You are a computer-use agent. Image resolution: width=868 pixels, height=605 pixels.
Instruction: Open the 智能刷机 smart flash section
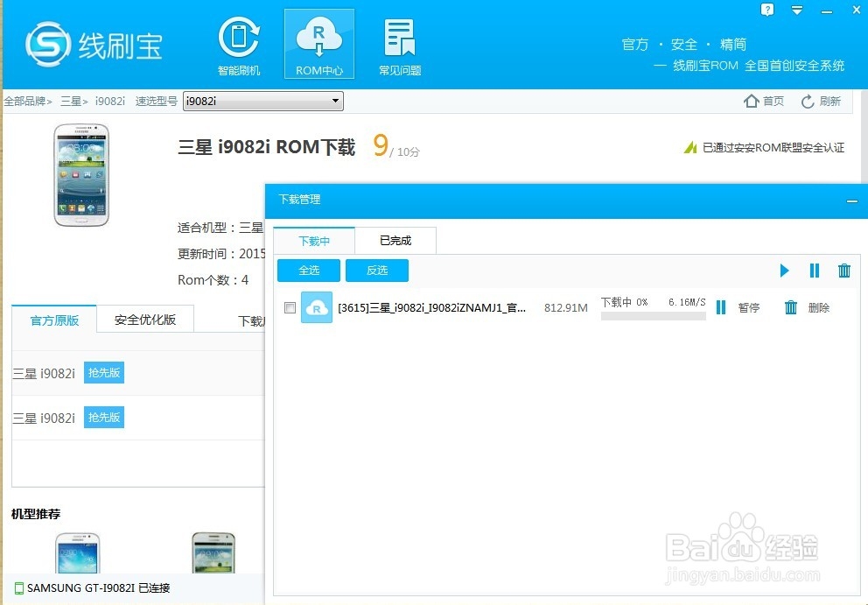239,46
